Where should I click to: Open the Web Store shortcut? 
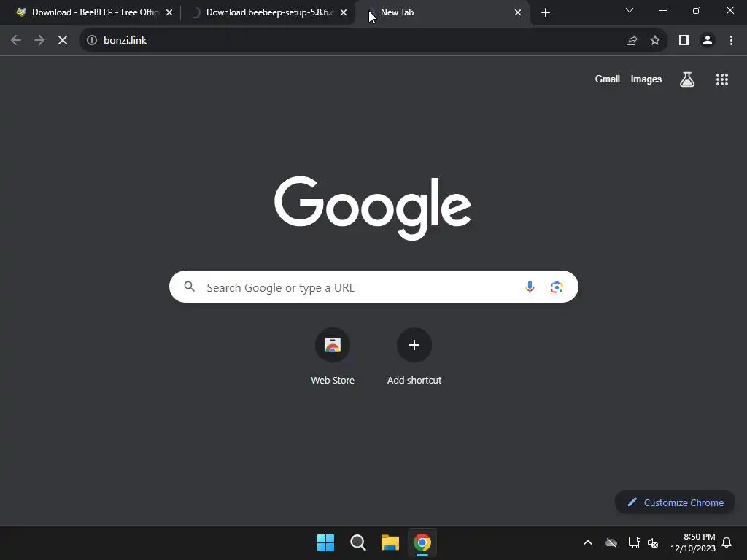coord(333,356)
